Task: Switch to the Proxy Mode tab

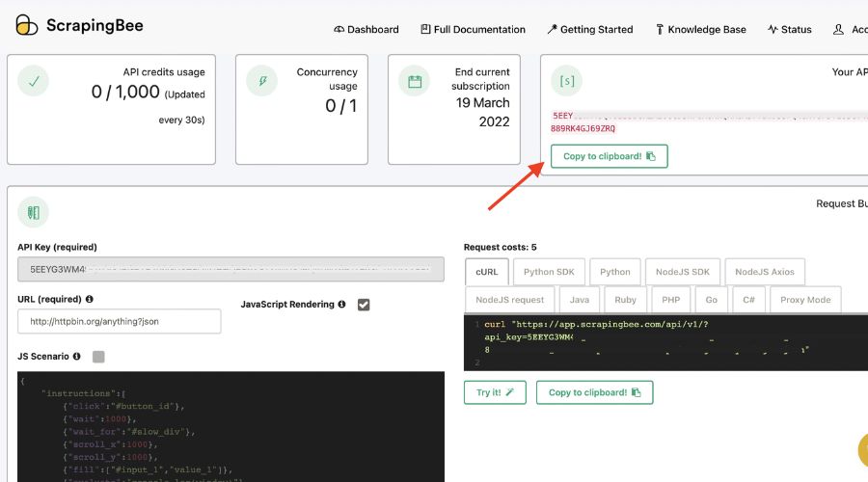Action: click(805, 300)
